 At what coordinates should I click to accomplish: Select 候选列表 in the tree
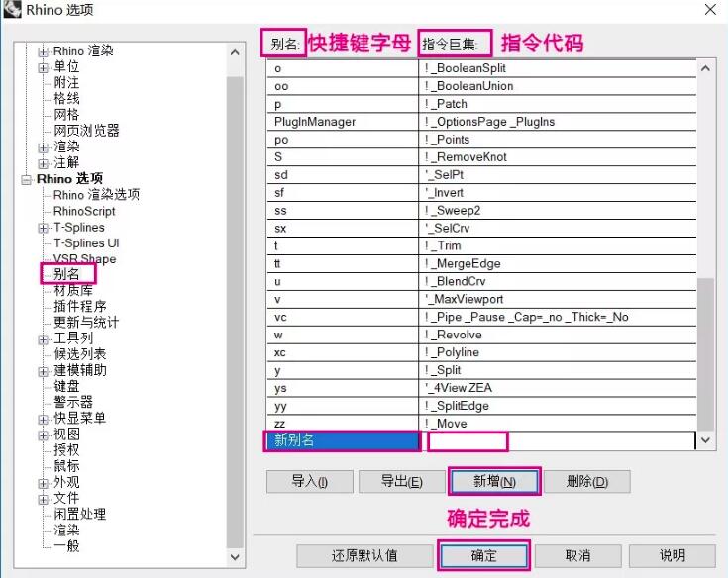[80, 354]
